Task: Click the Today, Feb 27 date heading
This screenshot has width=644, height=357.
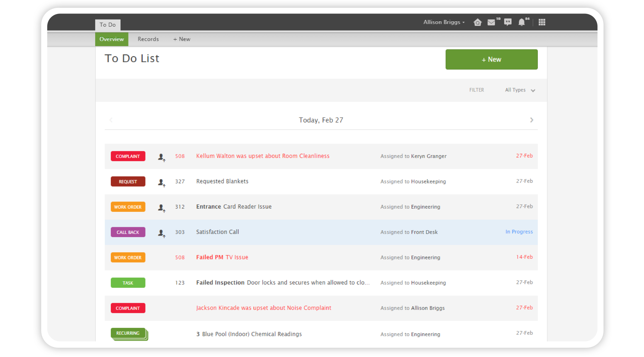Action: [321, 120]
